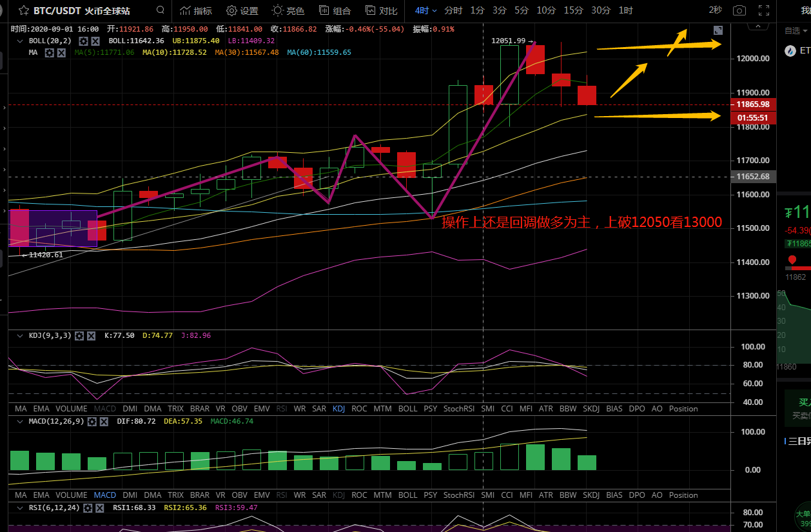Toggle the 亮色 light theme
This screenshot has height=532, width=811.
(288, 10)
